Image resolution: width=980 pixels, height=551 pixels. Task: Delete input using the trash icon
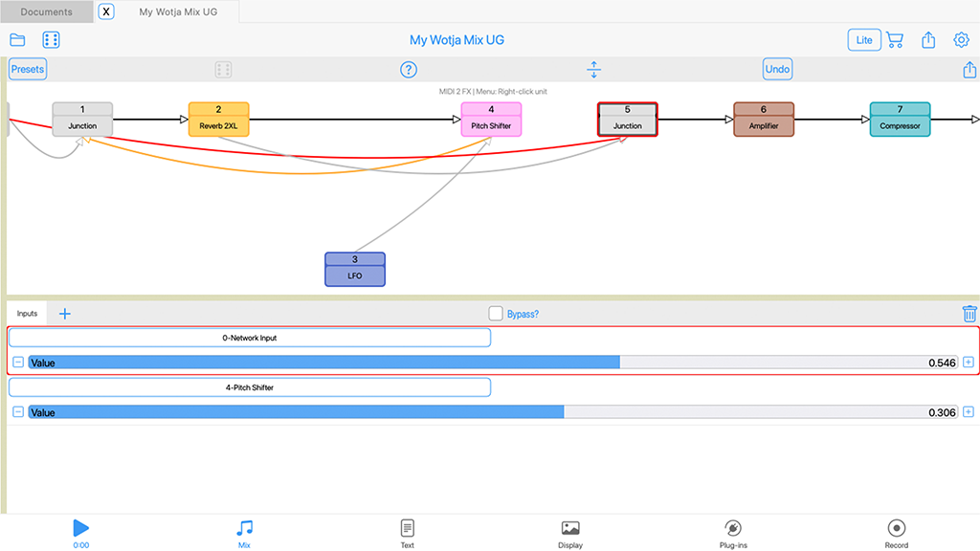[969, 314]
